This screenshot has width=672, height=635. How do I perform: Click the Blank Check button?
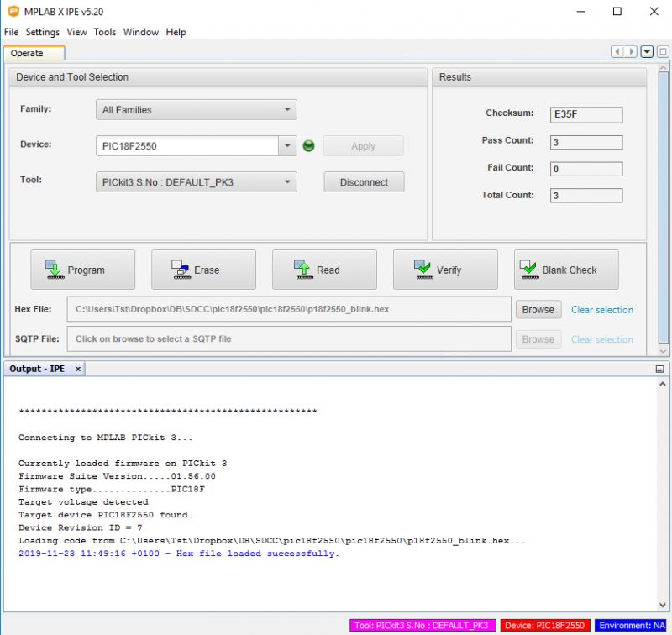click(x=566, y=270)
